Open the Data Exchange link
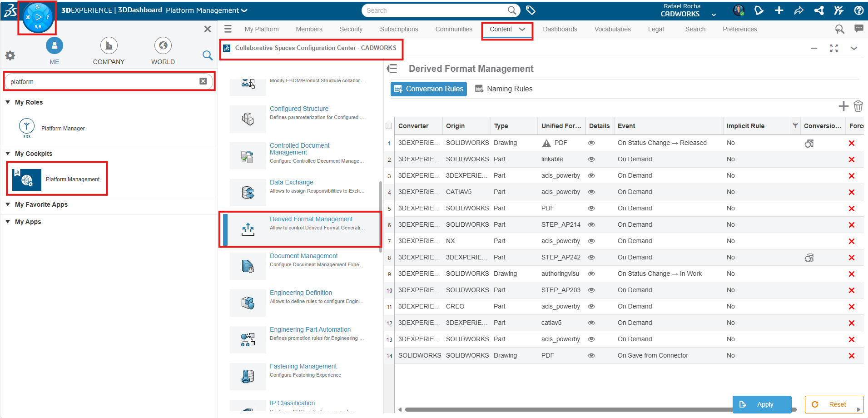Screen dimensions: 868x418 (x=292, y=182)
